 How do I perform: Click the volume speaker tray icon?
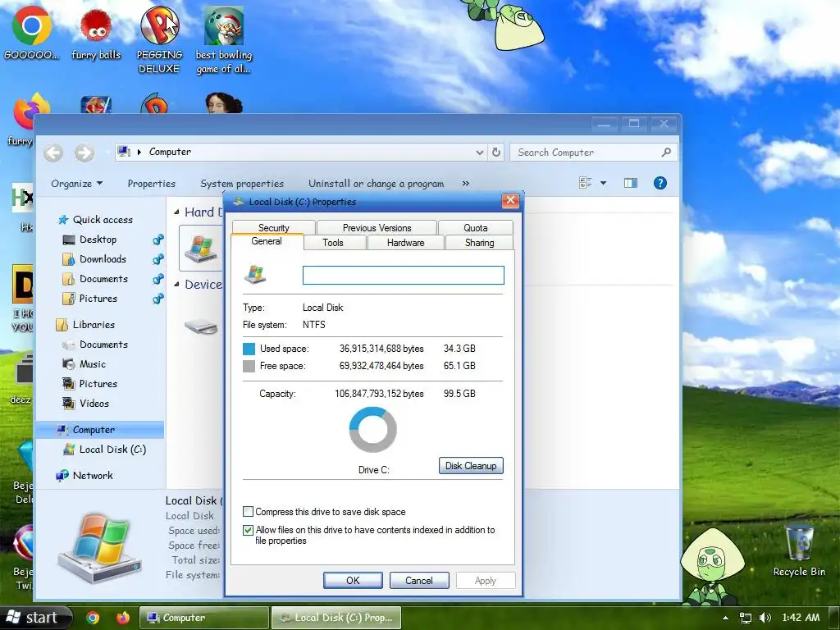point(765,618)
